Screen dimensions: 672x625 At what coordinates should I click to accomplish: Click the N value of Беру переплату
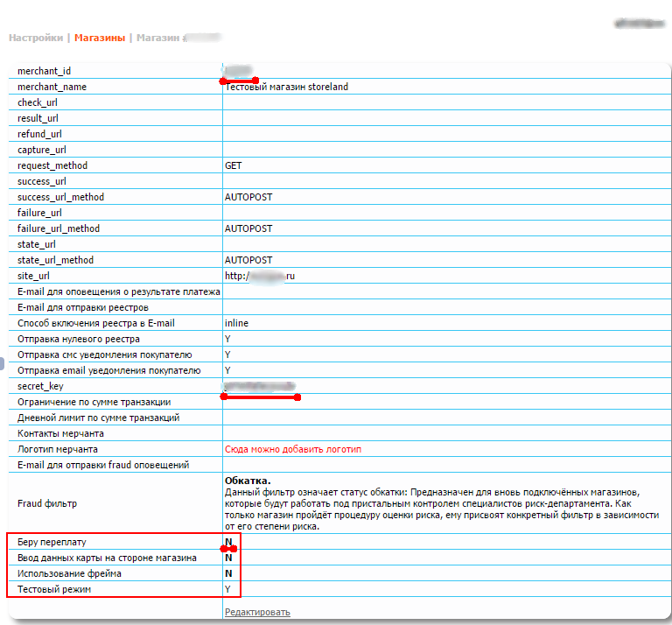point(228,542)
